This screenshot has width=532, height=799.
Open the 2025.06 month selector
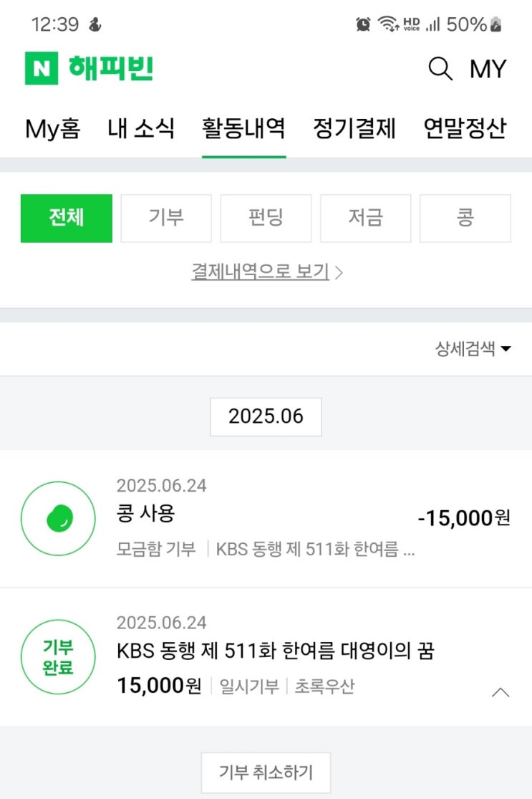(x=266, y=417)
